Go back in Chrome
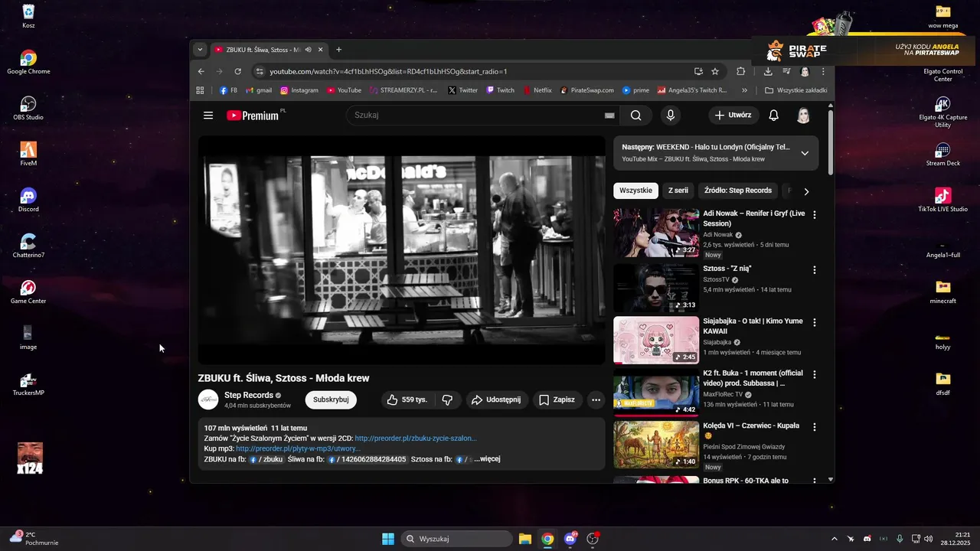 [x=201, y=71]
